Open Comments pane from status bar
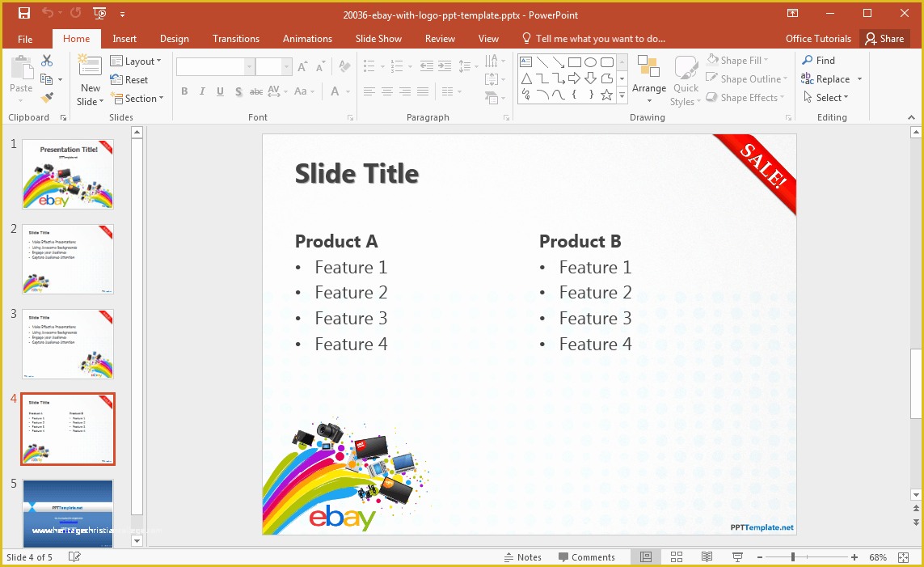The height and width of the screenshot is (567, 924). pyautogui.click(x=586, y=557)
